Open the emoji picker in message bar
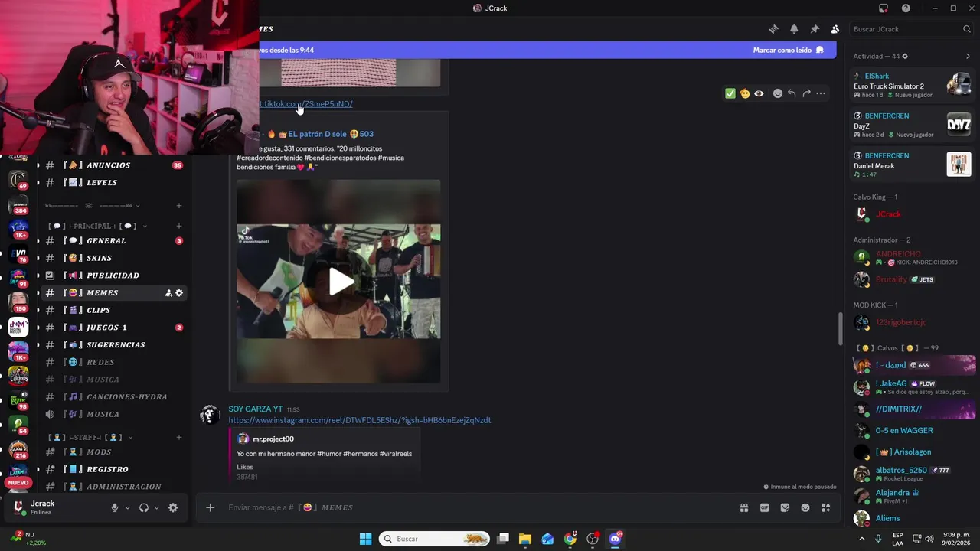Screen dimensions: 980x551 [x=805, y=507]
